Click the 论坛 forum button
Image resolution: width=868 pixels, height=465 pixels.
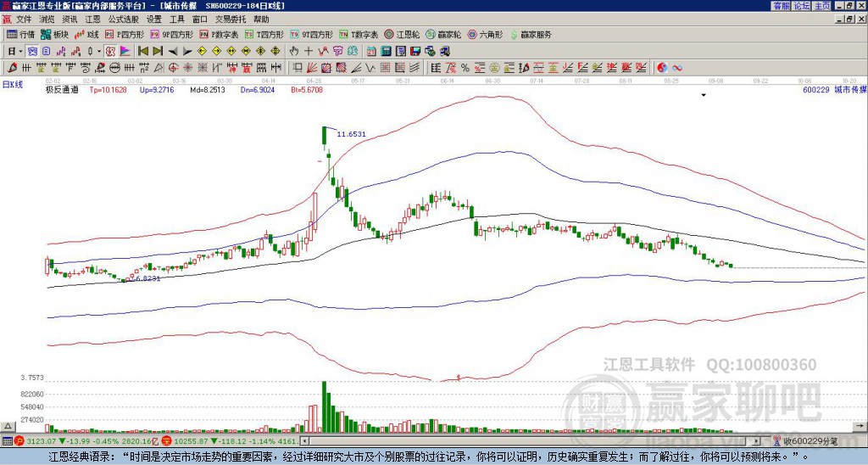tap(802, 6)
